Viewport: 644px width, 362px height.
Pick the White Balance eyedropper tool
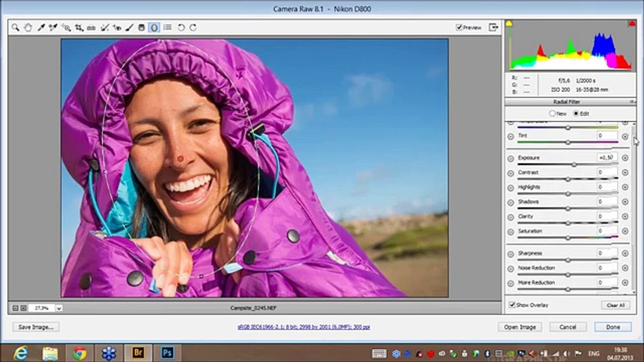(41, 28)
